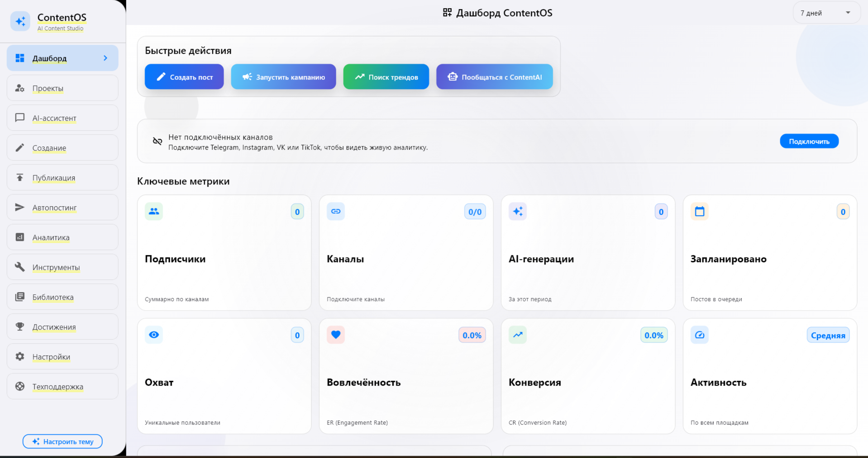Open the Настройки gear icon
868x458 pixels.
click(x=20, y=356)
